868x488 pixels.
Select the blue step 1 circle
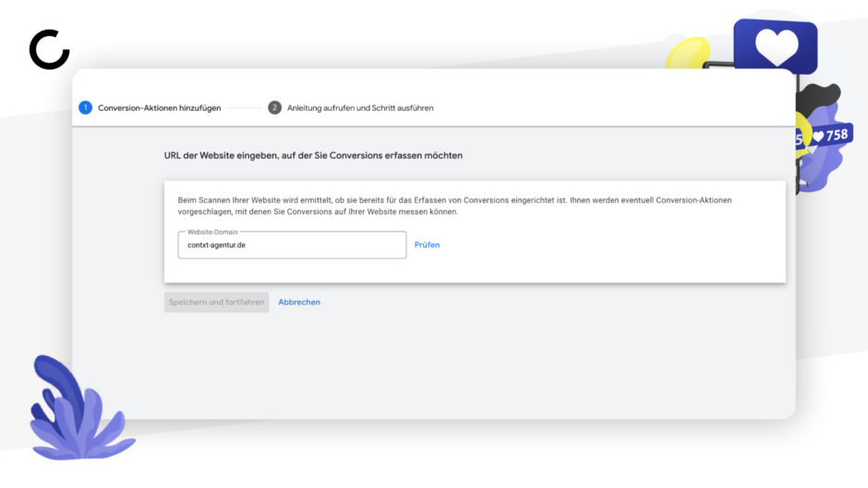85,107
